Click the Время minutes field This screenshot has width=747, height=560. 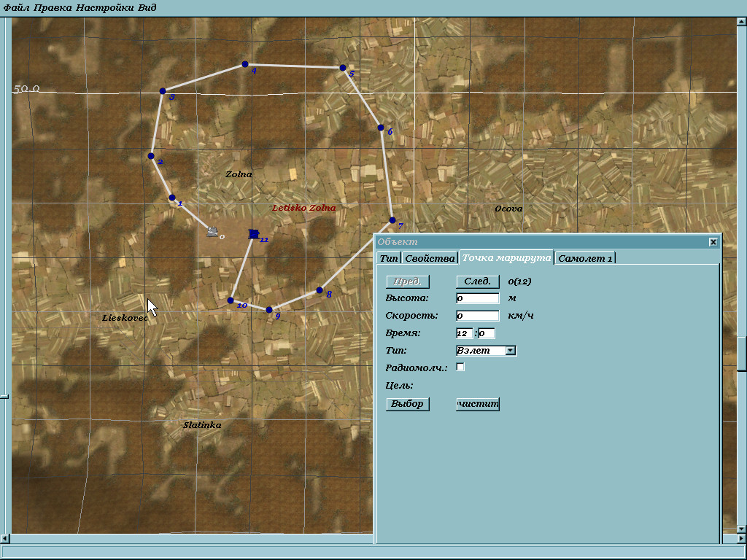(x=487, y=332)
